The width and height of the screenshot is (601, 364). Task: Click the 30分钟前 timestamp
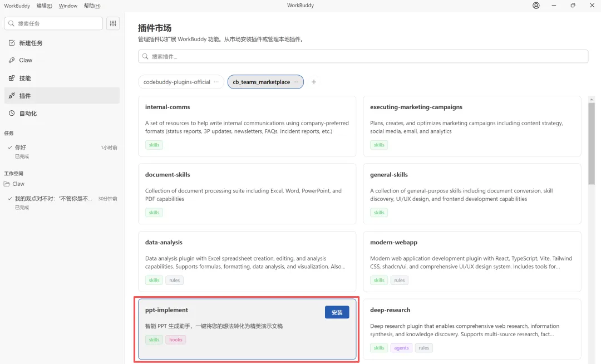click(x=108, y=199)
